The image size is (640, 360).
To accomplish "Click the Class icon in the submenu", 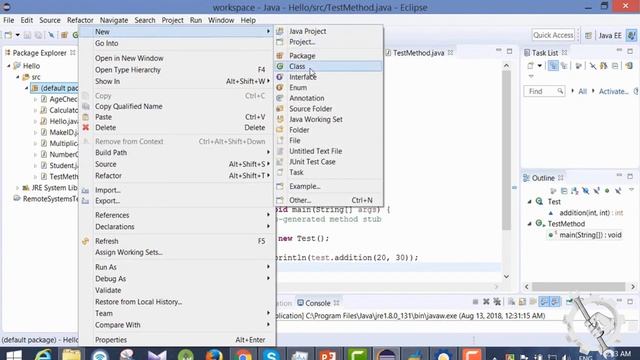I will (x=280, y=66).
